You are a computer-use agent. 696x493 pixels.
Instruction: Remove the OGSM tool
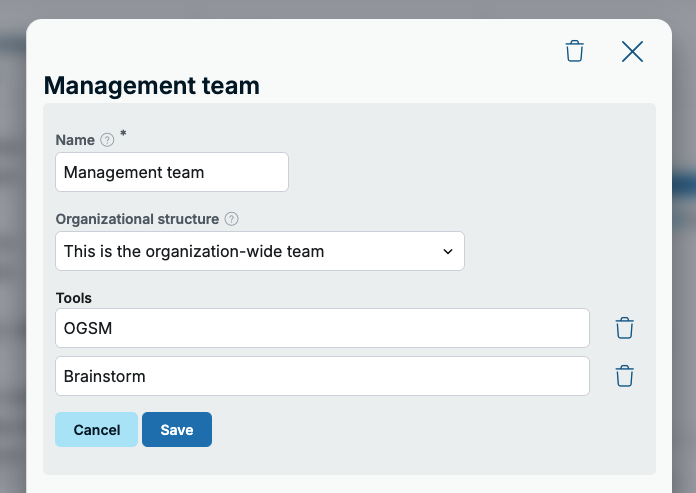pos(625,328)
